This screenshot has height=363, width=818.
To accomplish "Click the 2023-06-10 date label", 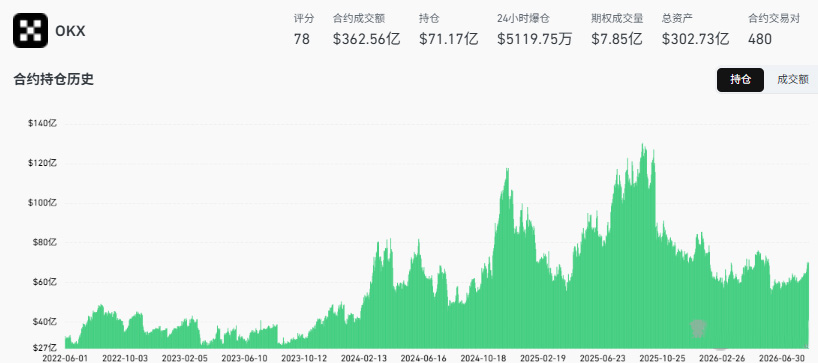I will pos(244,358).
